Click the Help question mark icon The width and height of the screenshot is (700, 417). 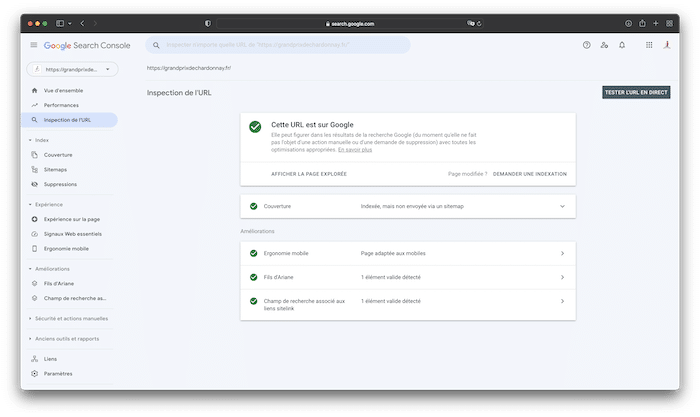click(586, 45)
